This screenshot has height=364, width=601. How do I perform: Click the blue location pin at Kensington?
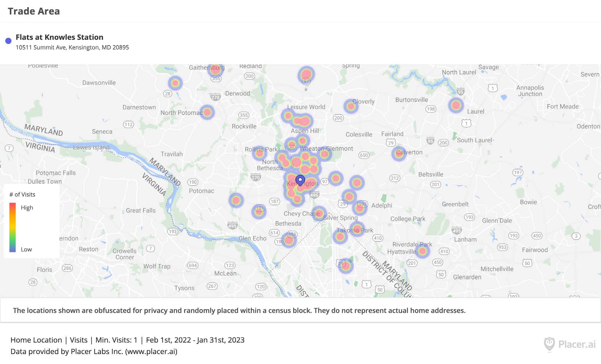[x=300, y=180]
